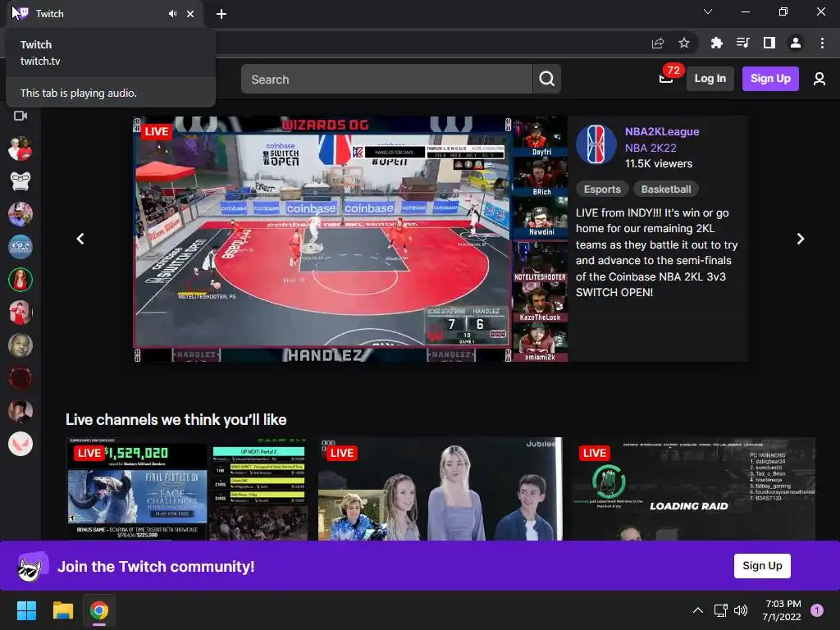Open the Valorant logo channel avatar
This screenshot has width=840, height=630.
[x=21, y=444]
